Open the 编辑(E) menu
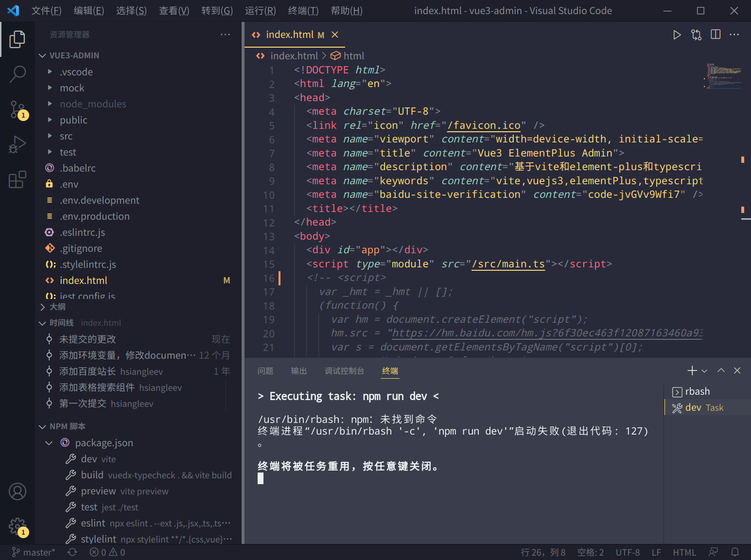751x560 pixels. point(89,11)
